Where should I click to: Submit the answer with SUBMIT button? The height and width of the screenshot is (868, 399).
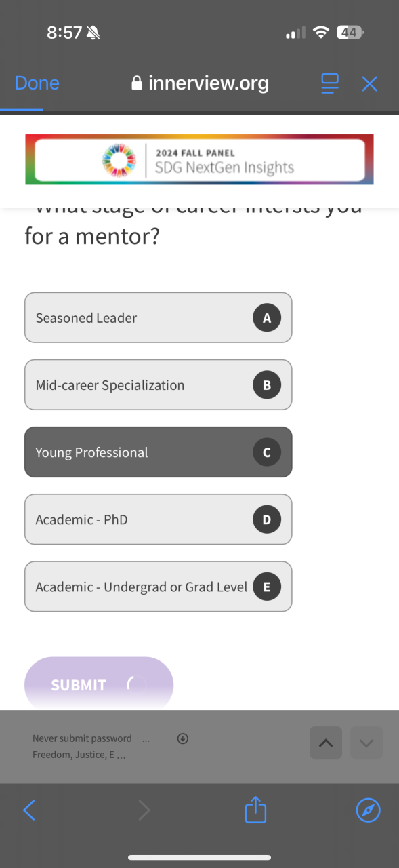pos(99,684)
